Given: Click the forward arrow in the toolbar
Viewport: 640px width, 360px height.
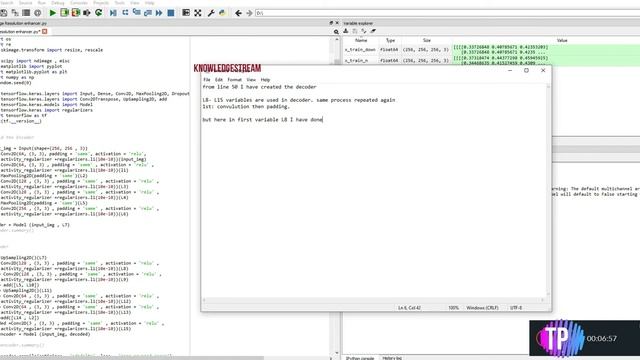Looking at the screenshot, I should [249, 13].
